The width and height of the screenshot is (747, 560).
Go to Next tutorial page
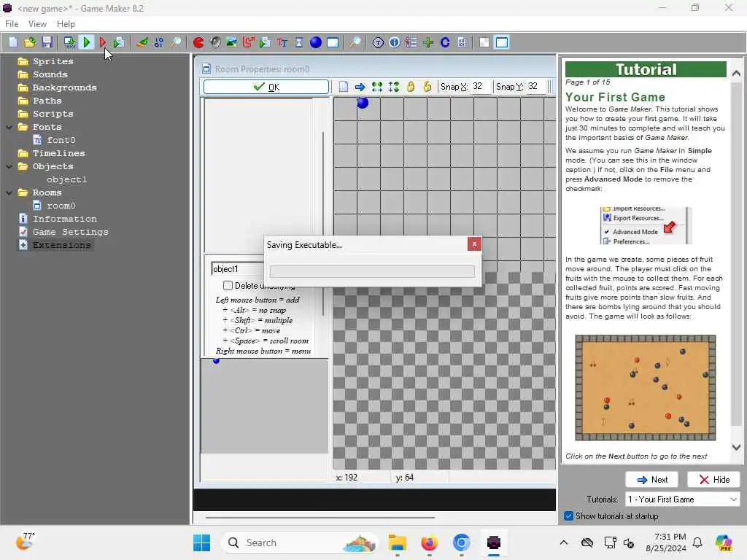[x=651, y=480]
